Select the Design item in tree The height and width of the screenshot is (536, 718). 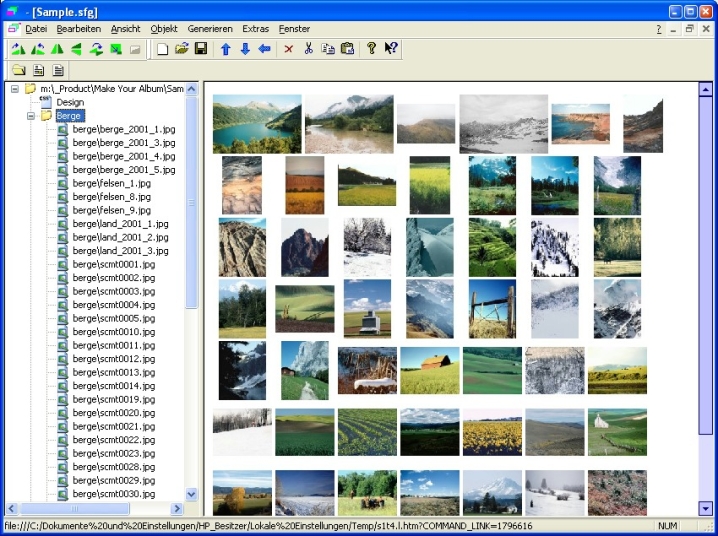tap(70, 102)
